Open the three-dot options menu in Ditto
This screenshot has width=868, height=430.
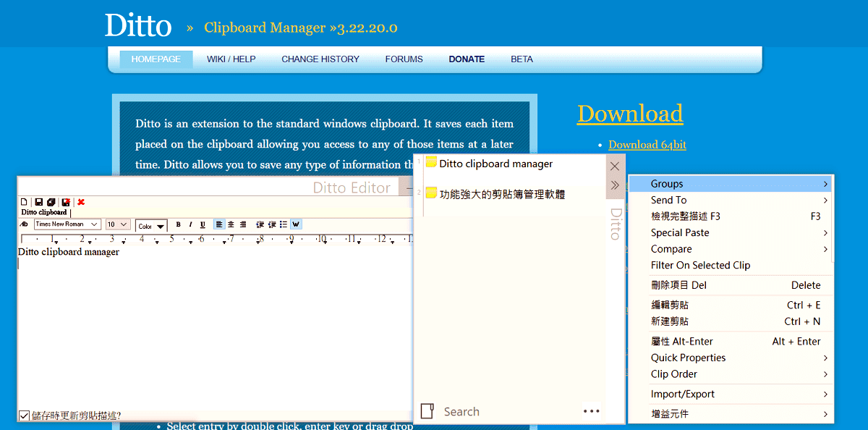tap(591, 411)
